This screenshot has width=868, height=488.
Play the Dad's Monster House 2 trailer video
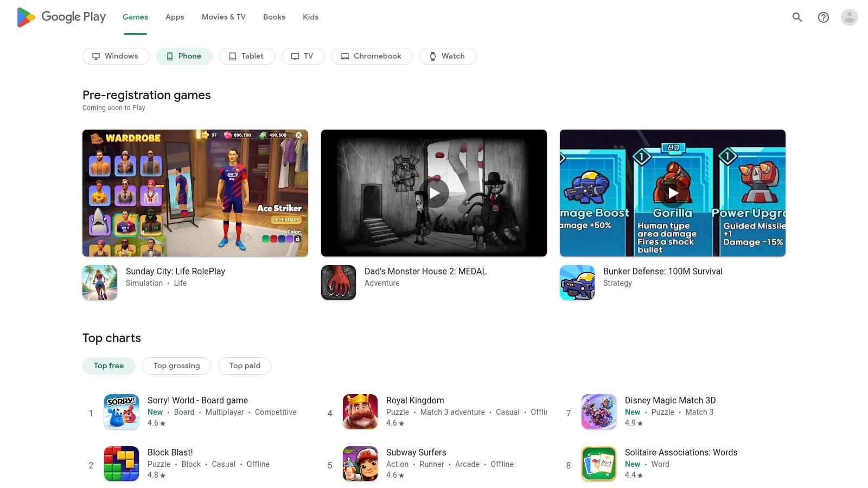coord(434,193)
